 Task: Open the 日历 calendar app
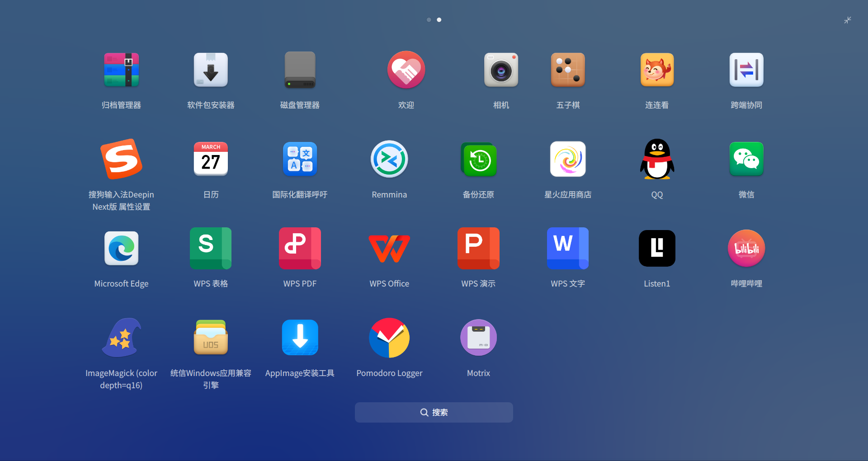pyautogui.click(x=211, y=159)
